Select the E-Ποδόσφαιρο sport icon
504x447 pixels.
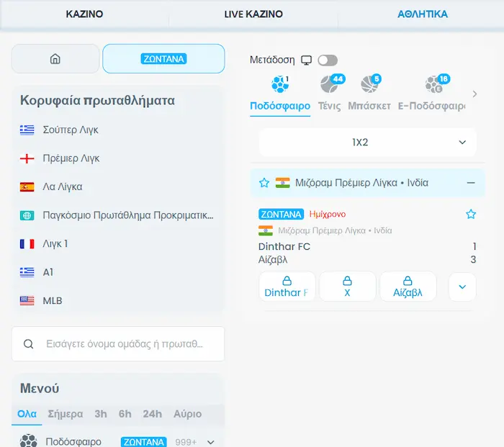tap(433, 86)
